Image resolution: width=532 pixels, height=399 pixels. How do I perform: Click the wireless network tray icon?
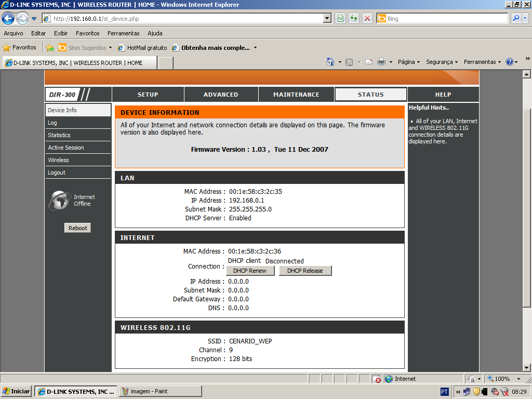click(504, 392)
